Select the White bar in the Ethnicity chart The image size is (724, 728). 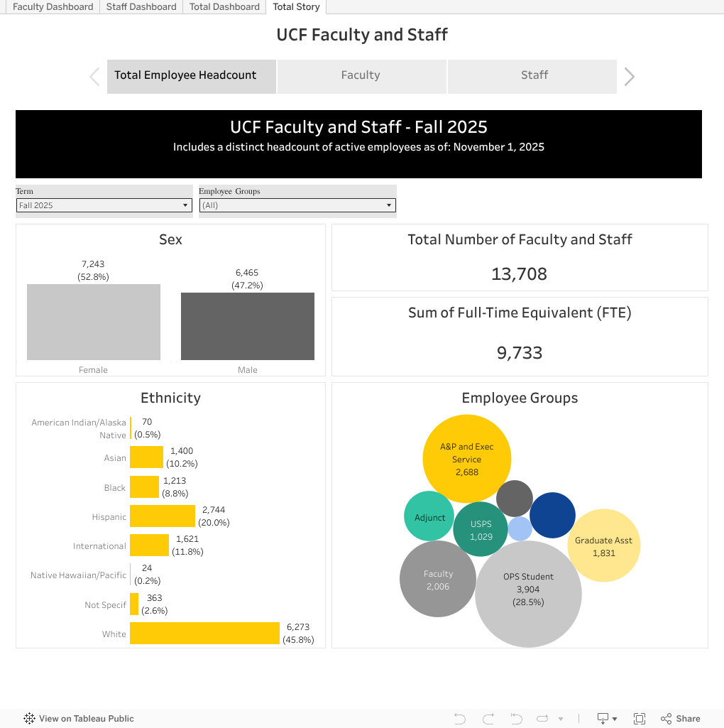[x=204, y=633]
